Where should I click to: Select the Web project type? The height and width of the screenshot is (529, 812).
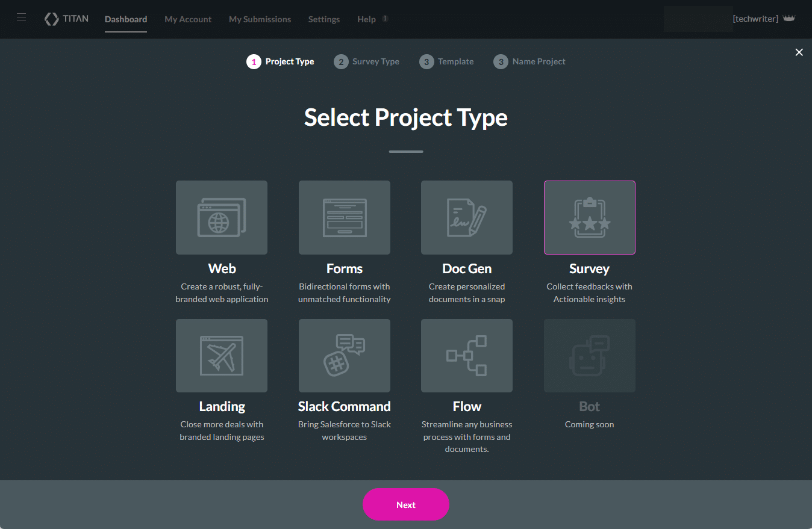click(x=222, y=217)
